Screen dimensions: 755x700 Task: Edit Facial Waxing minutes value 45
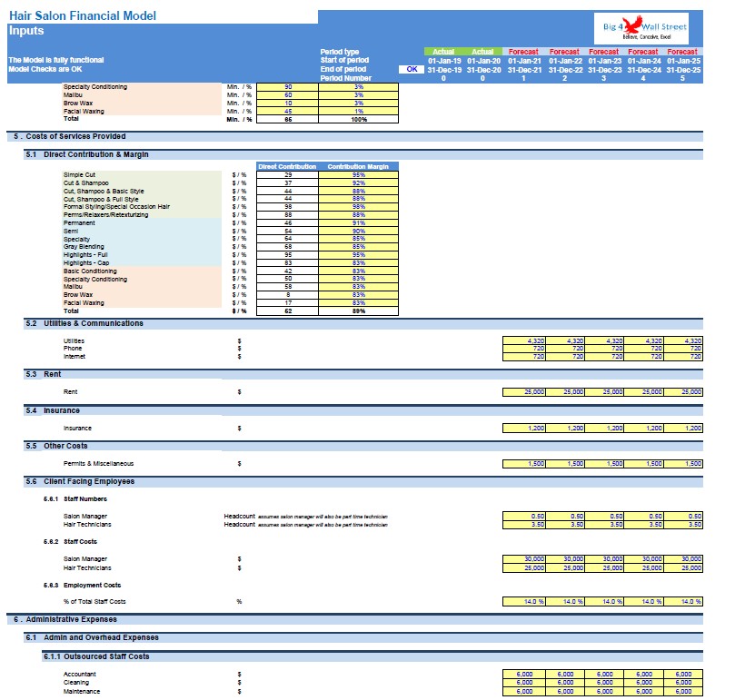point(287,111)
